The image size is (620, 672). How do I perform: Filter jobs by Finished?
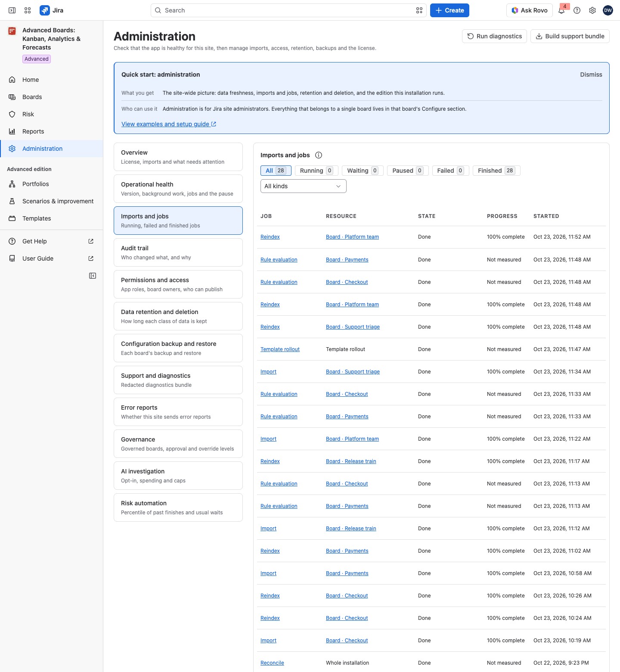click(496, 171)
